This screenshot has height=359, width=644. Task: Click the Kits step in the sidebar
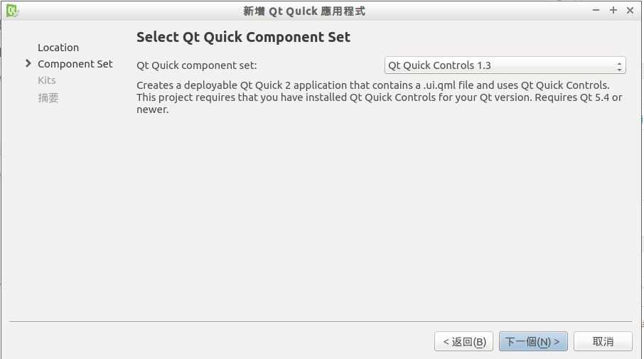click(47, 81)
